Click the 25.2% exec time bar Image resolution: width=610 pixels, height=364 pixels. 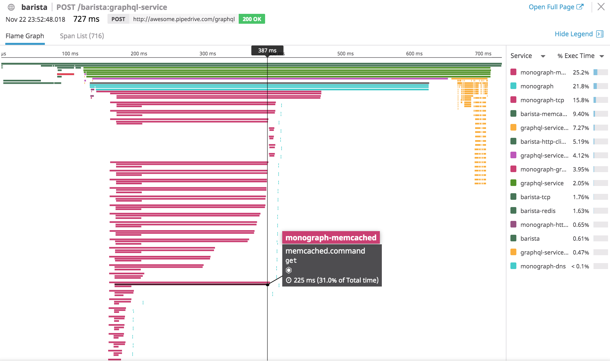[x=600, y=72]
